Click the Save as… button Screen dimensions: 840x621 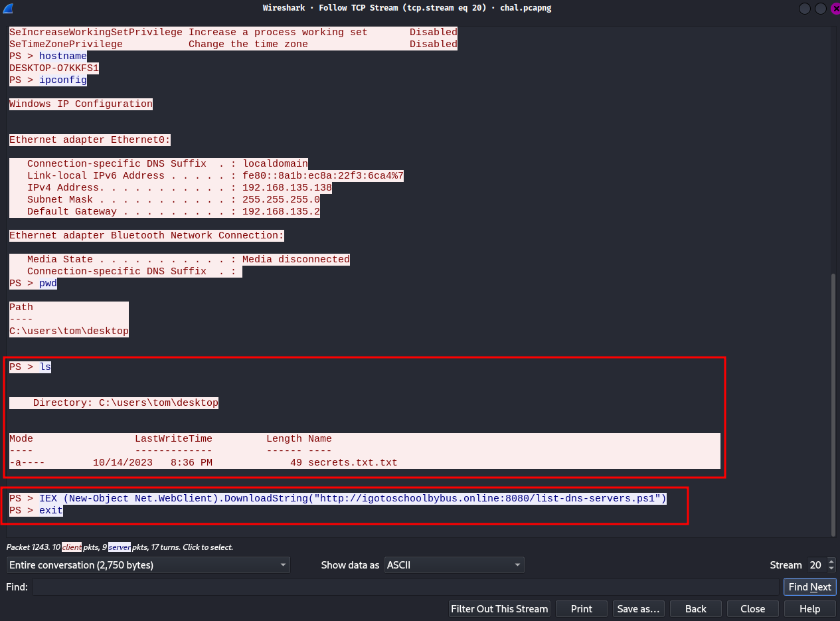click(x=639, y=609)
